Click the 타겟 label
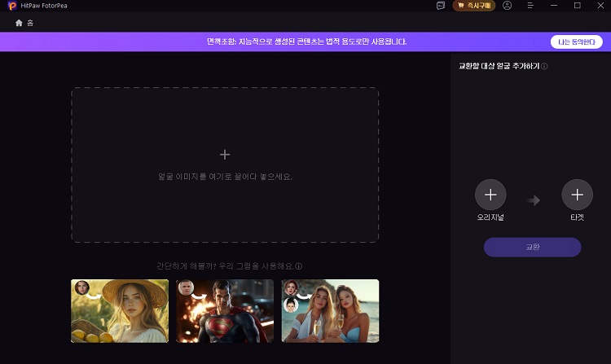 click(577, 217)
